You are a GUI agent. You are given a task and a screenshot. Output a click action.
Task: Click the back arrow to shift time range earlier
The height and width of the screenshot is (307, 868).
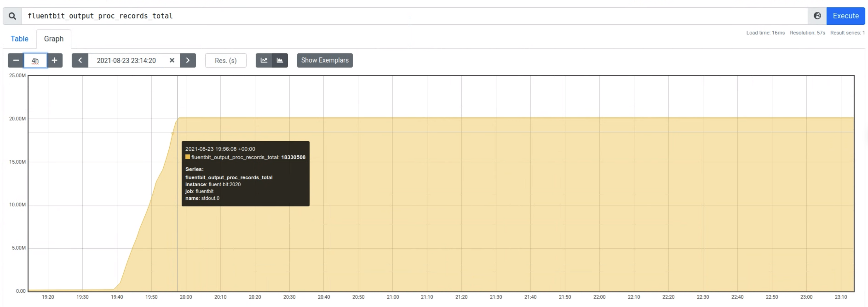tap(80, 60)
